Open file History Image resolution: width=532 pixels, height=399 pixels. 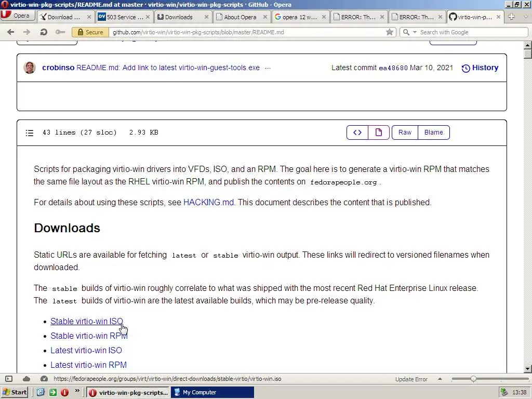click(x=480, y=68)
